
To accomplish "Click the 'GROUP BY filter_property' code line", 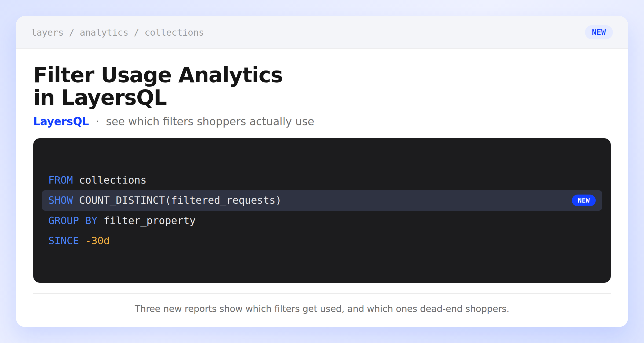I will (122, 221).
